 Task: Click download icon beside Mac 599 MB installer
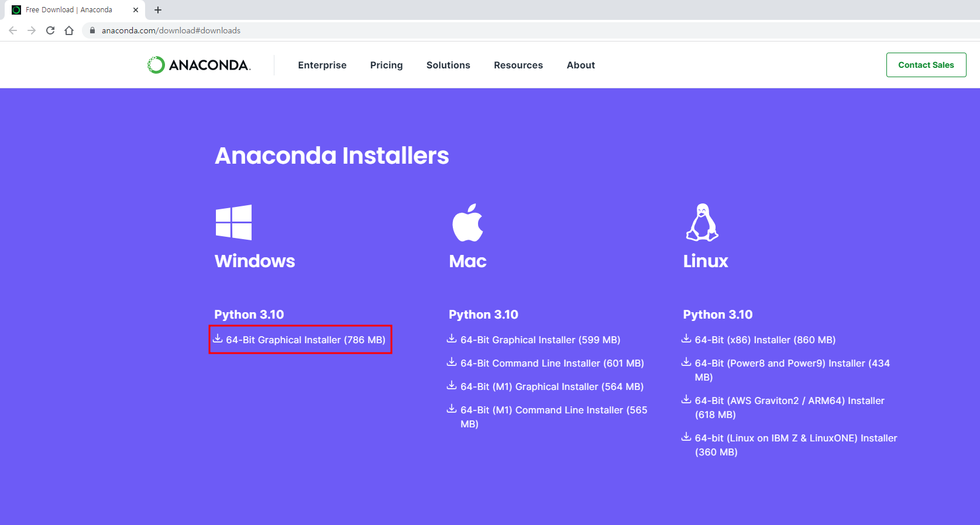coord(452,339)
